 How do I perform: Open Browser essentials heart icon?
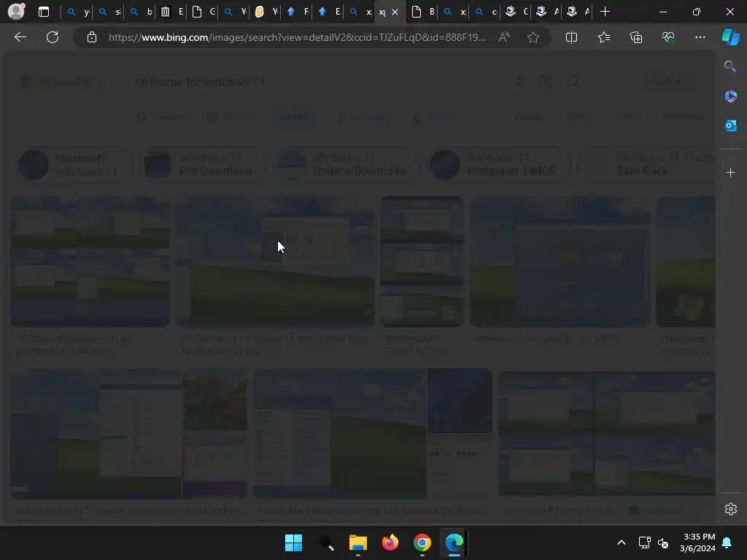[668, 37]
